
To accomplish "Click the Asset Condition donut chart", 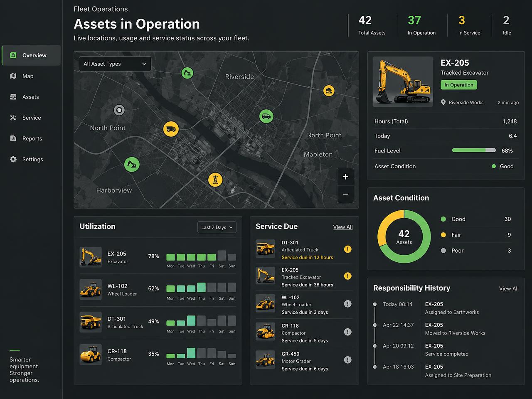I will click(404, 236).
